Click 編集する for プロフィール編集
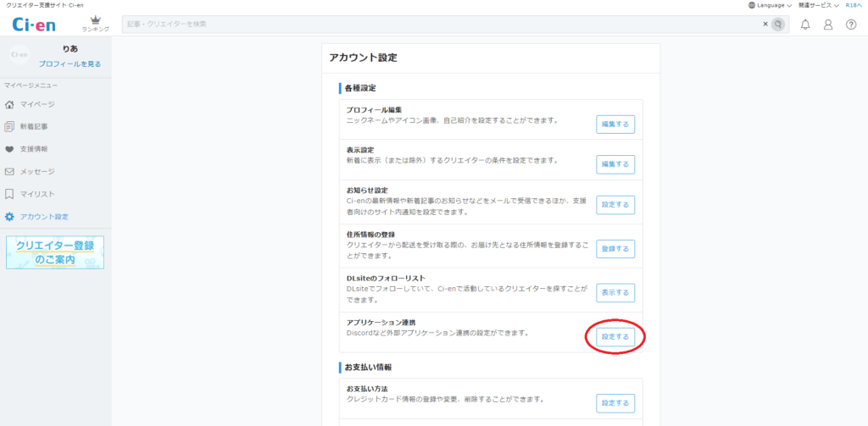Viewport: 868px width, 426px height. point(615,124)
